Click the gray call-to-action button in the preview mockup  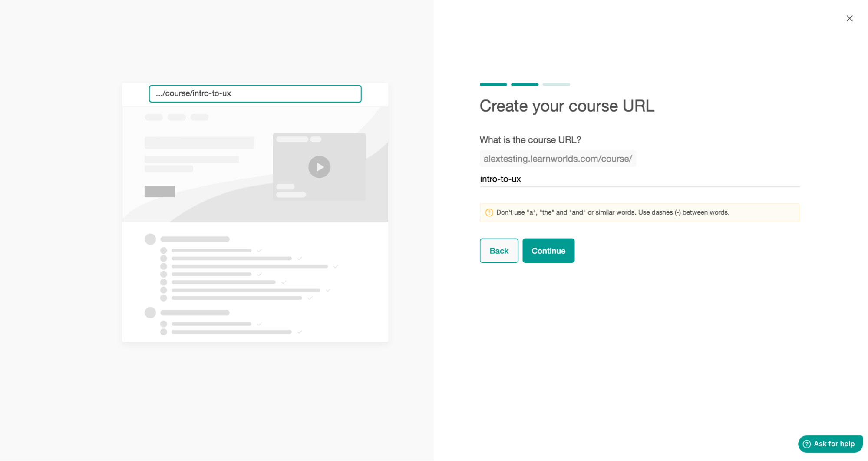click(159, 191)
